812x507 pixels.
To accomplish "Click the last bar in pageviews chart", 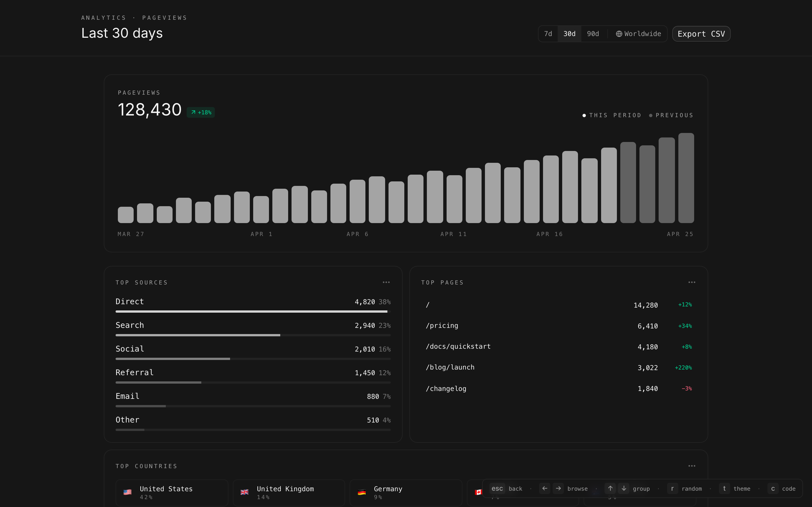I will (x=686, y=178).
